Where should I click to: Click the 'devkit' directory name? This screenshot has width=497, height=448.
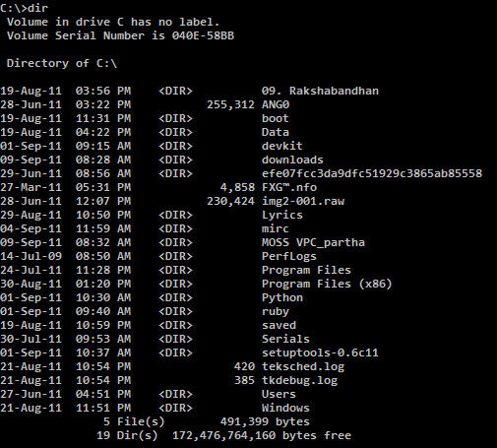point(282,146)
